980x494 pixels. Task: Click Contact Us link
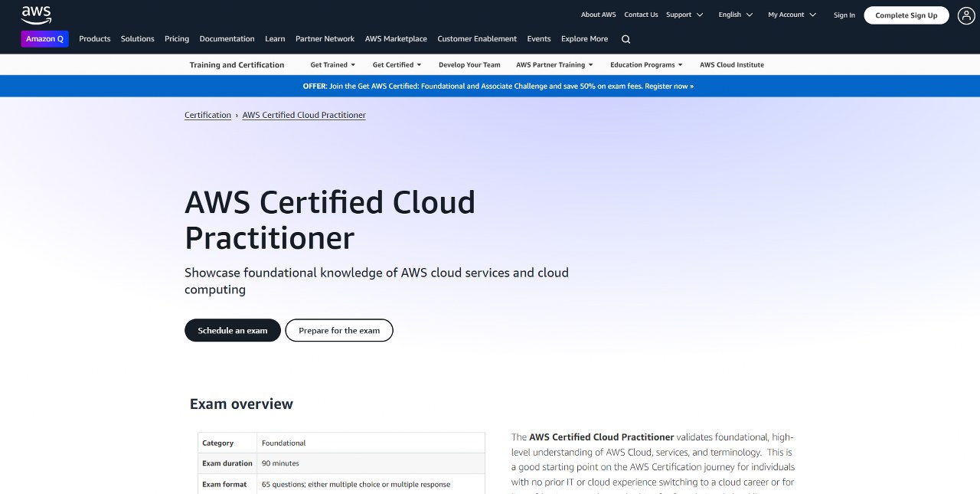coord(641,15)
